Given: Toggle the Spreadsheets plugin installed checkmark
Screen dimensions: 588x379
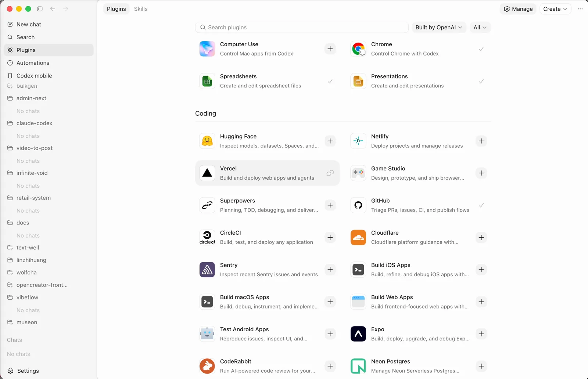Looking at the screenshot, I should [x=330, y=81].
